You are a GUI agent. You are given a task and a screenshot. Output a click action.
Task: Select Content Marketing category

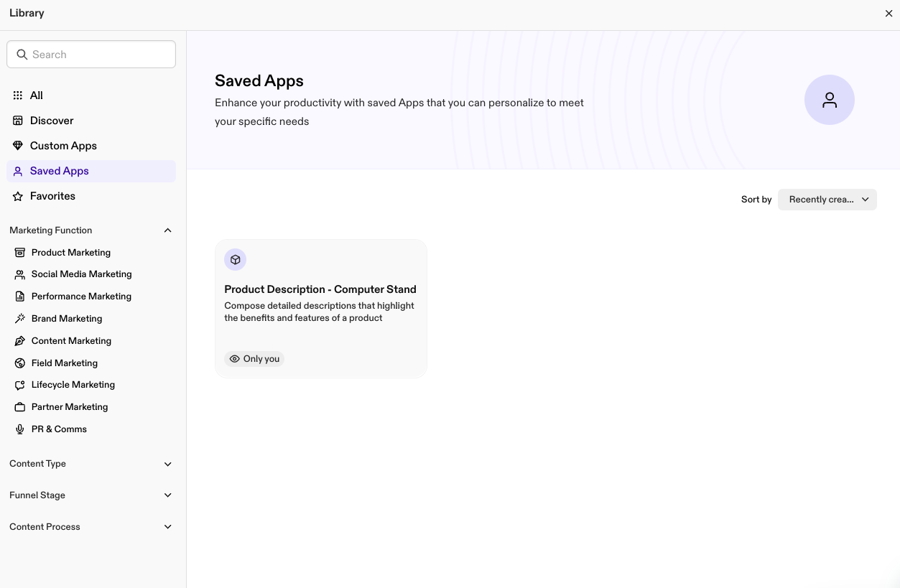click(71, 341)
